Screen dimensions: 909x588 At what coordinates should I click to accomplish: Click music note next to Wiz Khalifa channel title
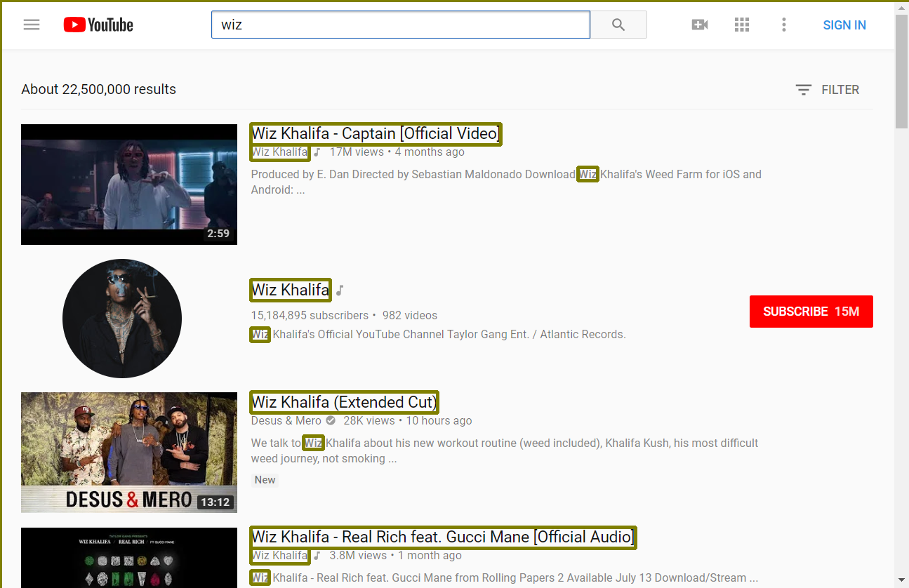tap(340, 290)
